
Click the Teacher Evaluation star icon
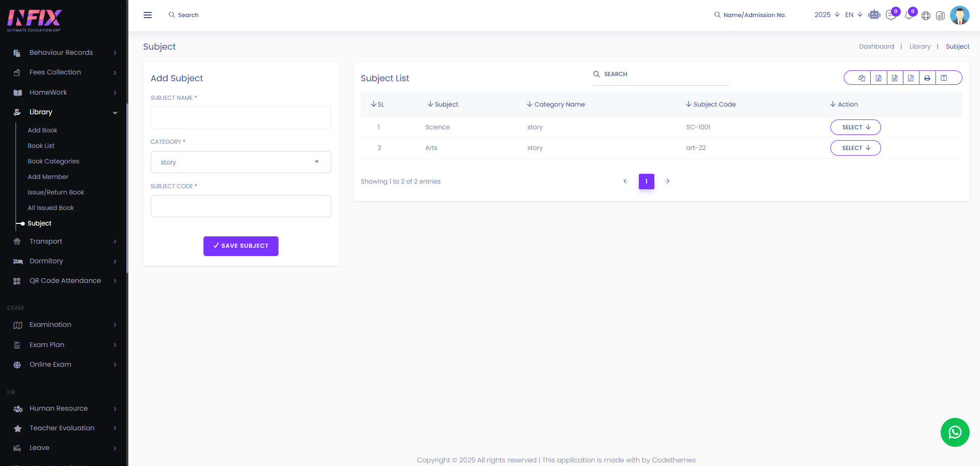coord(18,428)
